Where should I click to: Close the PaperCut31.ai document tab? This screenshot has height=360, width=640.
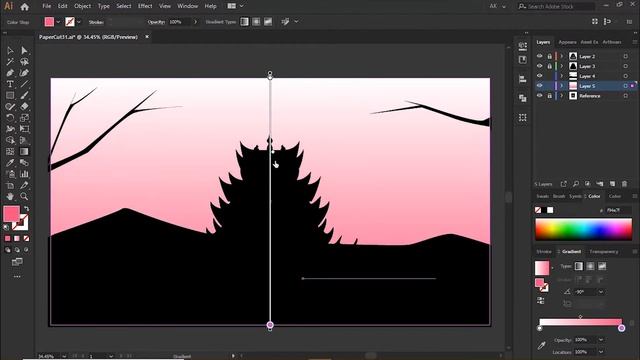click(x=147, y=37)
